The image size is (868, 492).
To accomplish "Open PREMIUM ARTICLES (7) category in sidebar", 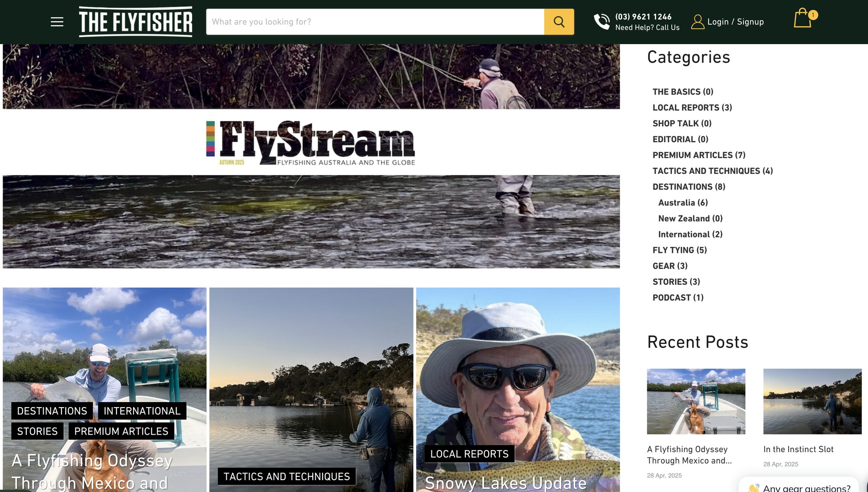I will [699, 155].
